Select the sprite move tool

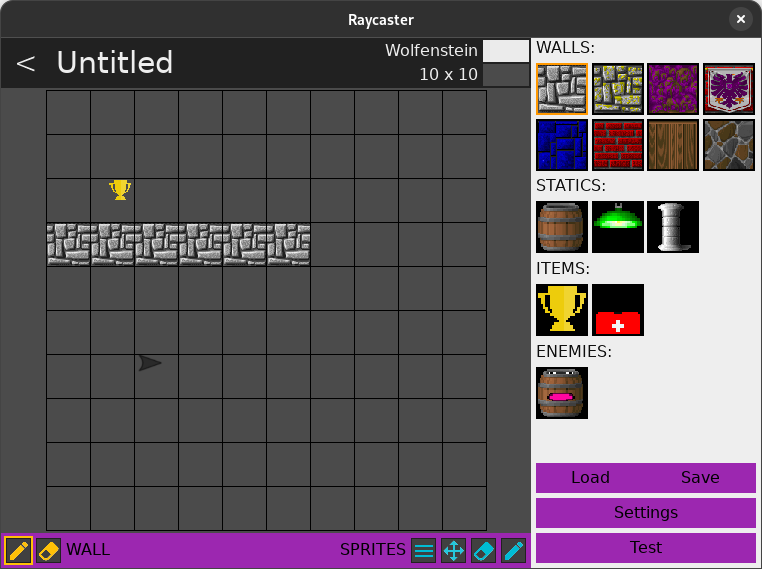tap(453, 550)
